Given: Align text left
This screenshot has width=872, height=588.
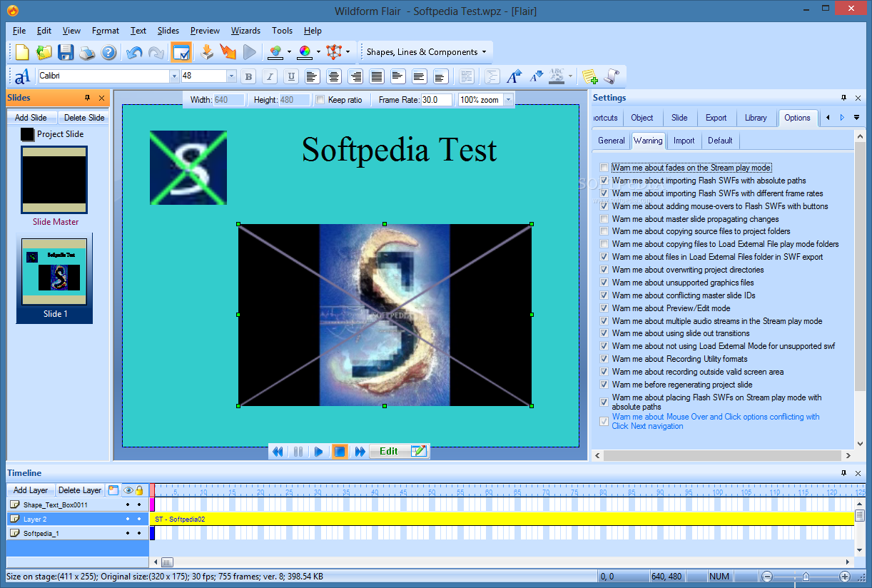Looking at the screenshot, I should coord(313,76).
